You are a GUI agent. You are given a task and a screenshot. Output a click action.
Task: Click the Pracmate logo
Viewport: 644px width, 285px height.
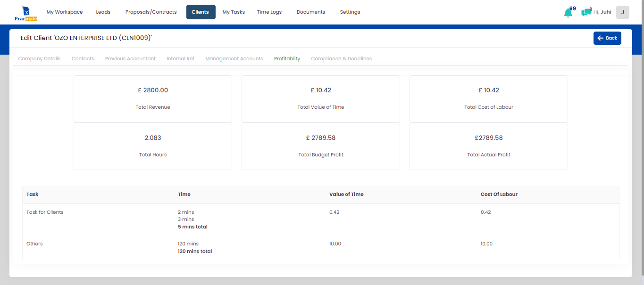tap(26, 13)
